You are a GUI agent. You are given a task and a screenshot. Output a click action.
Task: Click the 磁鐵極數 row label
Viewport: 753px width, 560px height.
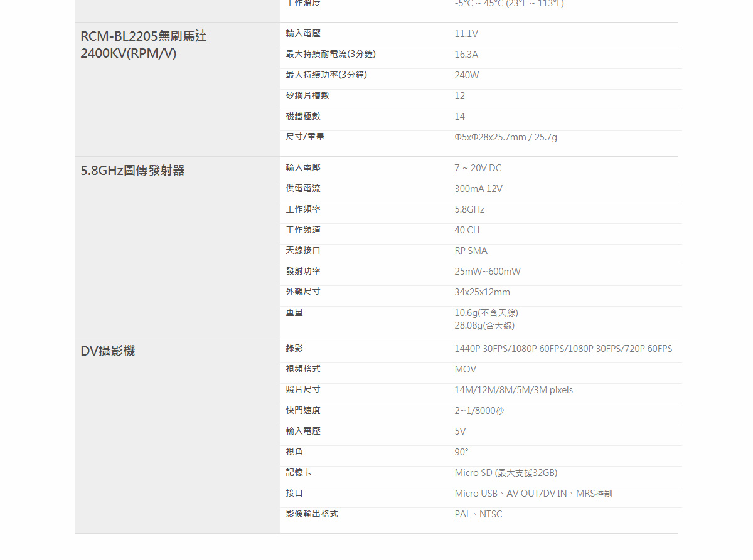tap(303, 116)
